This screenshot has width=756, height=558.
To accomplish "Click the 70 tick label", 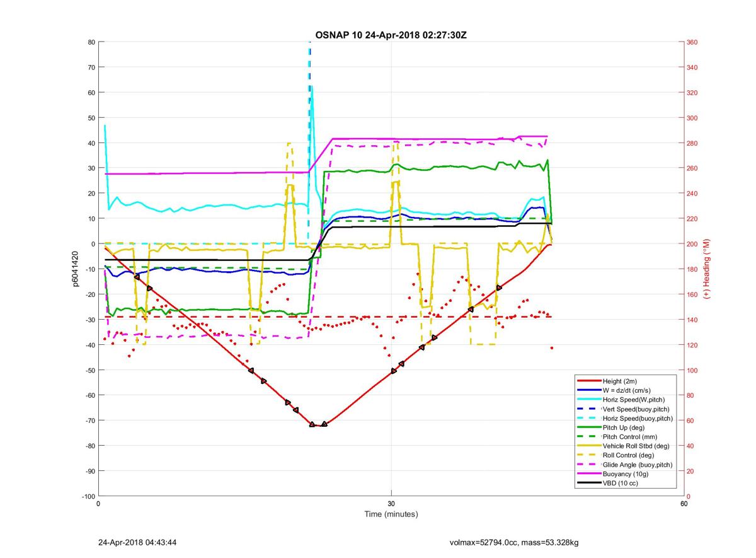I will tap(91, 67).
